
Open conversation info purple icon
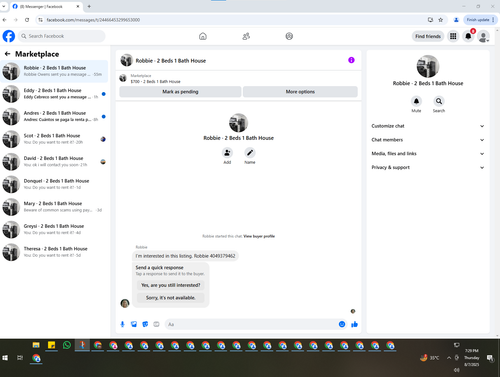[x=351, y=60]
